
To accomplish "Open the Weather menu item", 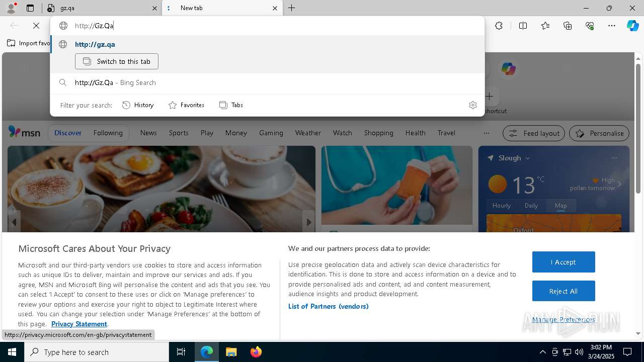I will click(x=308, y=133).
